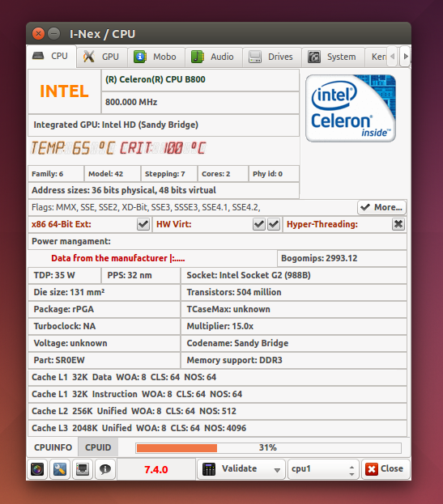Click the Stepping: 7 cell
Image resolution: width=443 pixels, height=504 pixels.
[x=169, y=174]
